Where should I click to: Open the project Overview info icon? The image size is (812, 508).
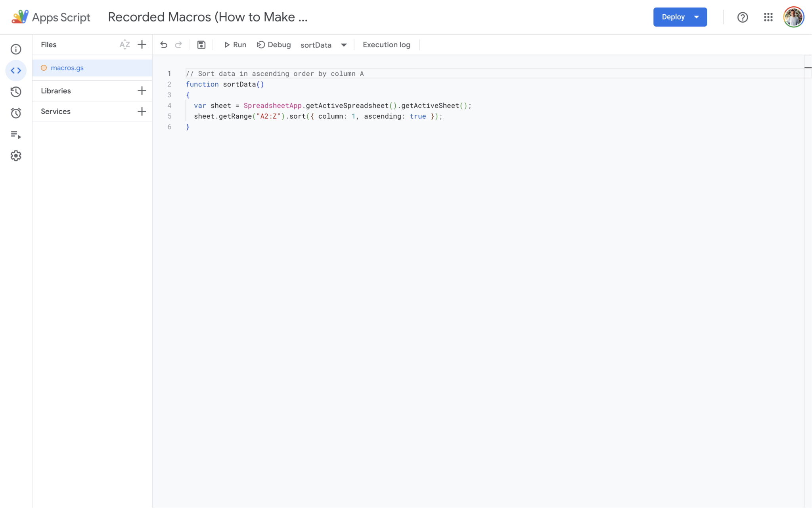click(16, 49)
